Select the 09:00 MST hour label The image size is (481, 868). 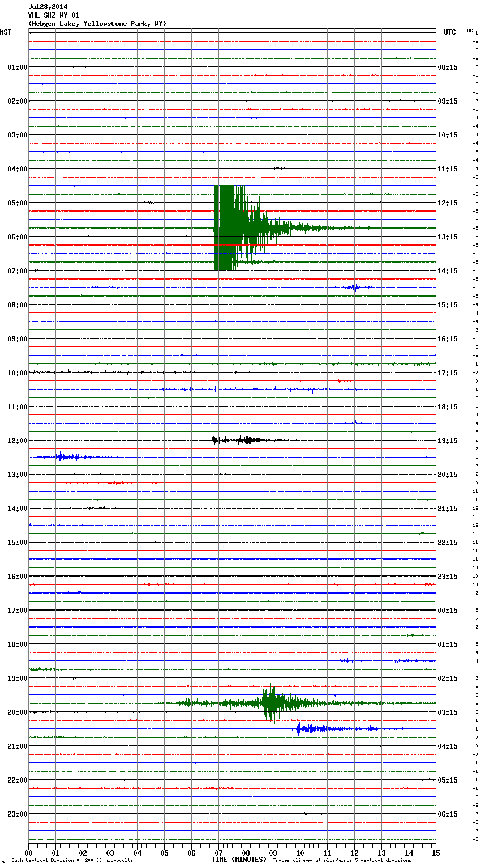click(x=18, y=339)
